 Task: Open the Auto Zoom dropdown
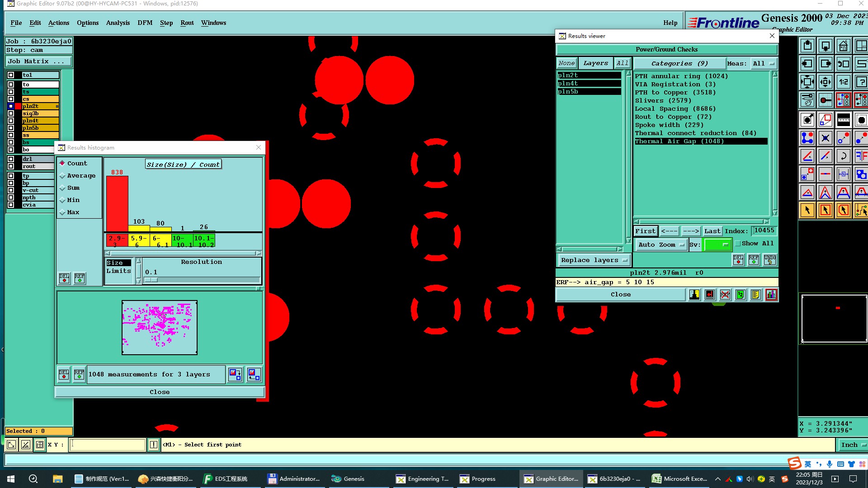click(x=660, y=244)
